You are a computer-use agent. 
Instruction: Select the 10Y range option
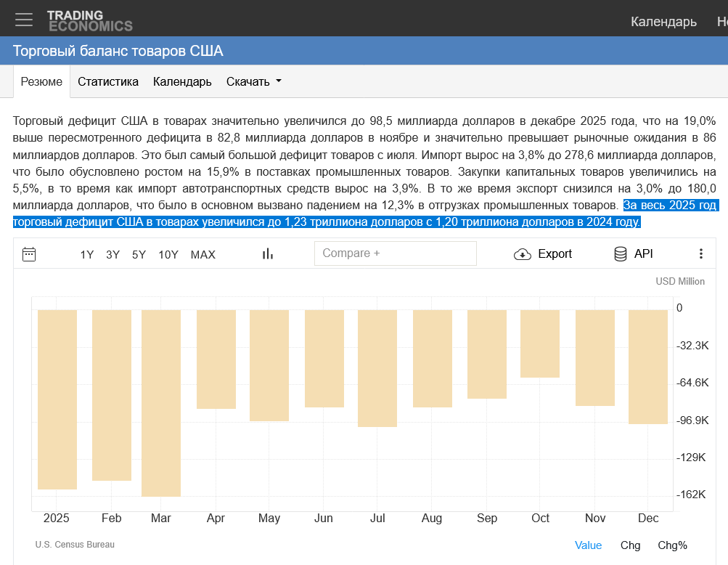168,254
